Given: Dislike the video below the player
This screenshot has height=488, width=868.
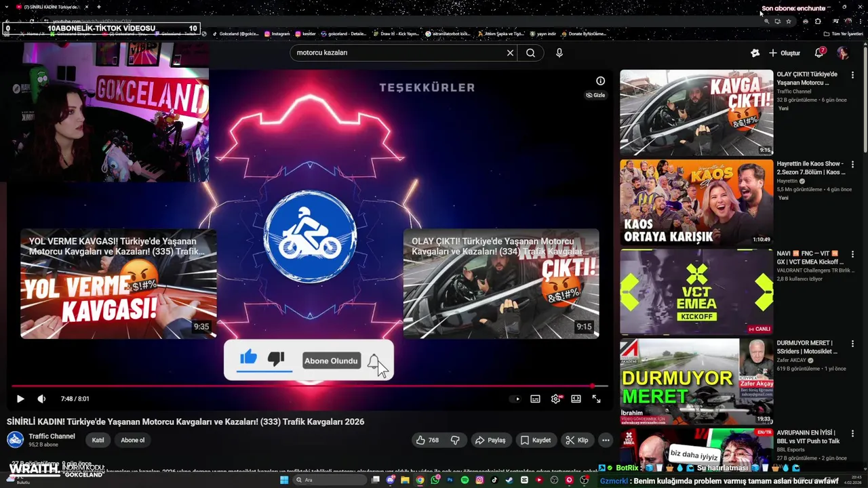Looking at the screenshot, I should coord(455,440).
